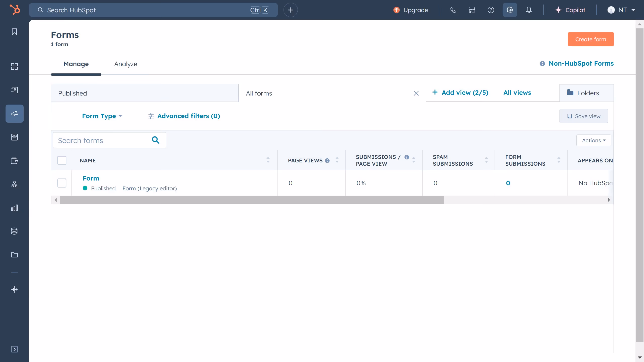Switch to the Analyze tab
The width and height of the screenshot is (644, 362).
point(126,64)
